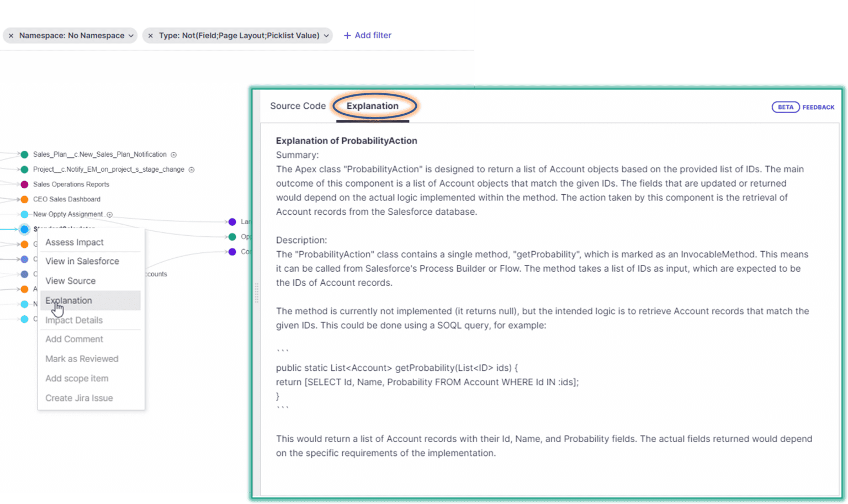Image resolution: width=848 pixels, height=504 pixels.
Task: Click the CEO Sales Dashboard label
Action: [x=67, y=199]
